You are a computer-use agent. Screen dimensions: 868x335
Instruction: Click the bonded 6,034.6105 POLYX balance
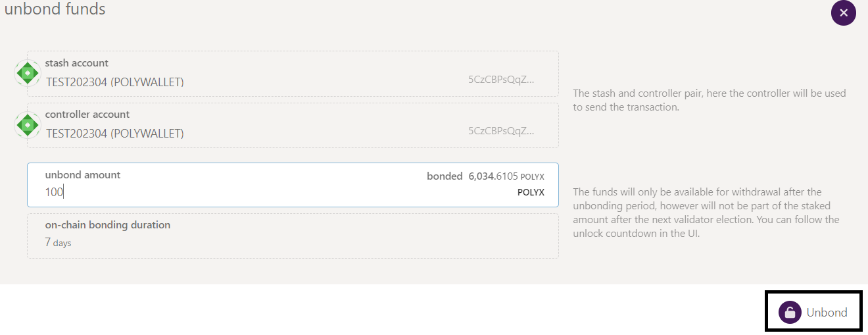click(485, 176)
